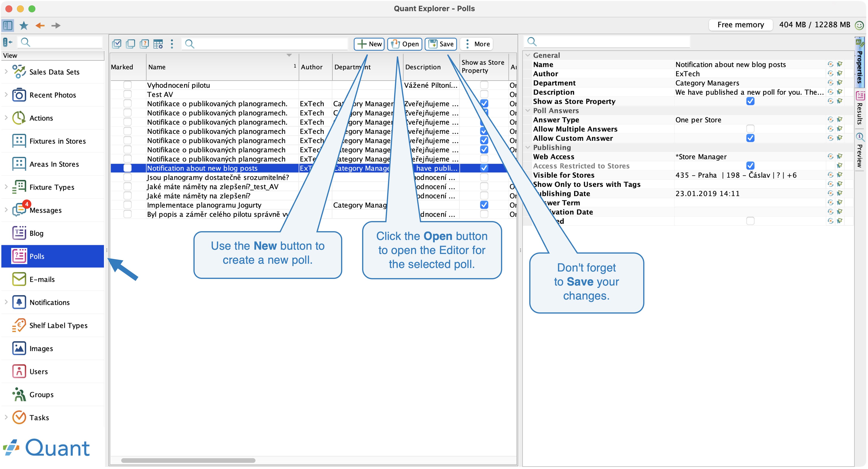Click the Free memory button

(740, 25)
